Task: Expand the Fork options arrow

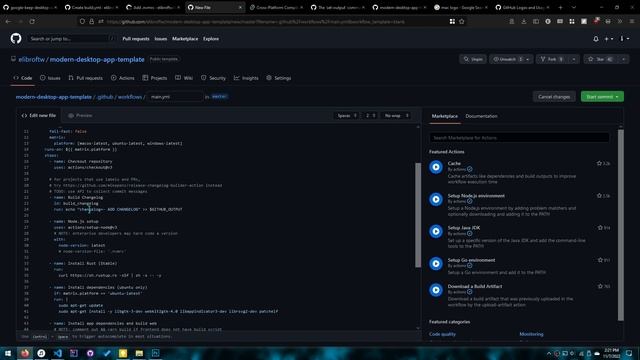Action: (573, 59)
